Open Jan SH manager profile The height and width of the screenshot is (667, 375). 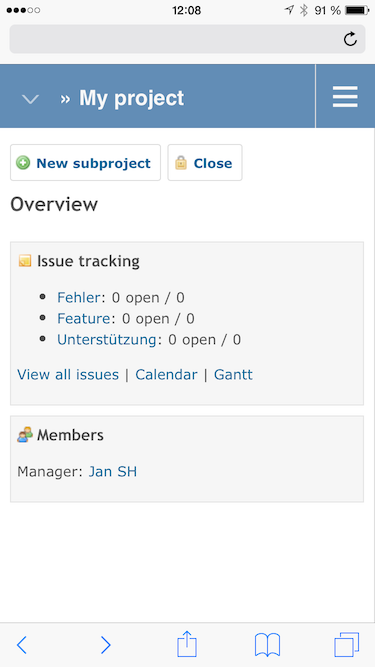113,472
